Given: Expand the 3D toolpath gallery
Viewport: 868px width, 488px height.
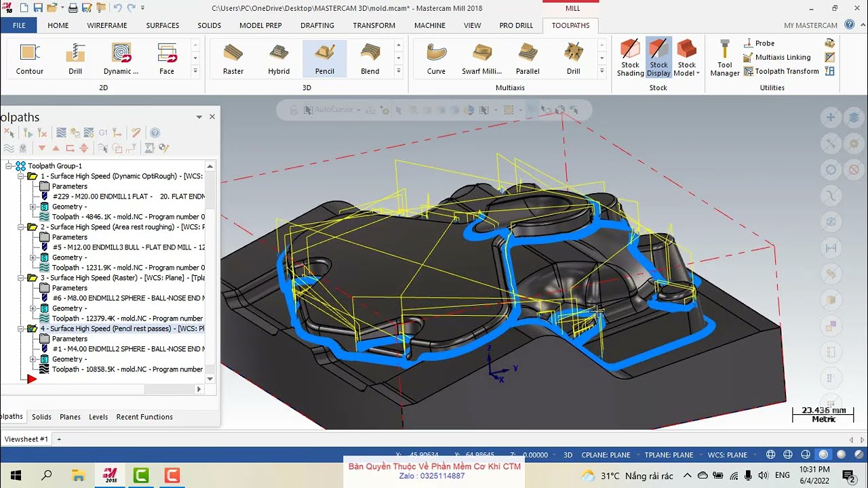Looking at the screenshot, I should coord(399,71).
